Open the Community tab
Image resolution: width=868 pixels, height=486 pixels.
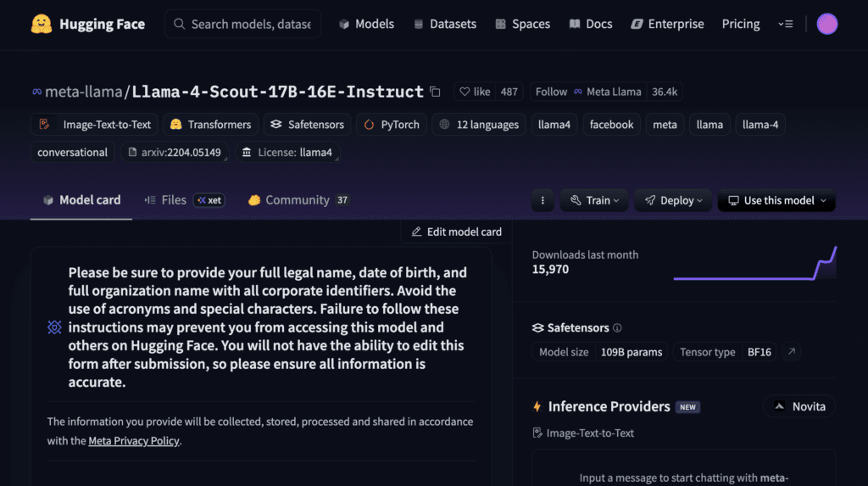click(298, 200)
